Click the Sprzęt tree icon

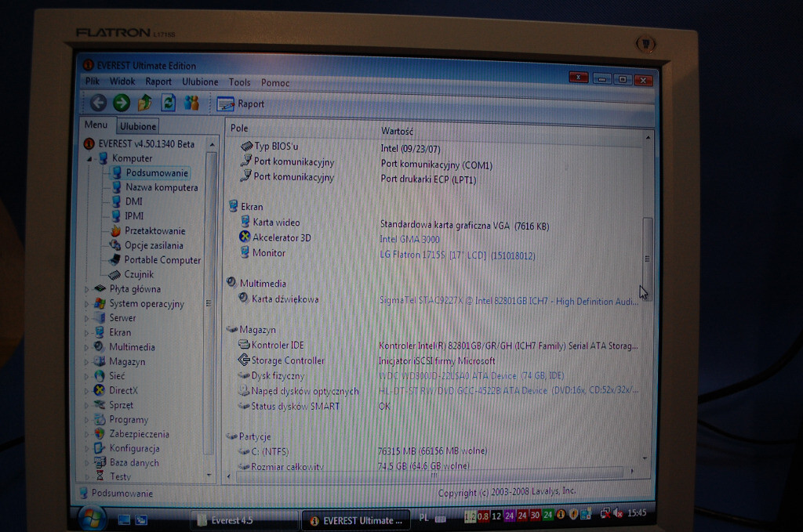pos(100,404)
